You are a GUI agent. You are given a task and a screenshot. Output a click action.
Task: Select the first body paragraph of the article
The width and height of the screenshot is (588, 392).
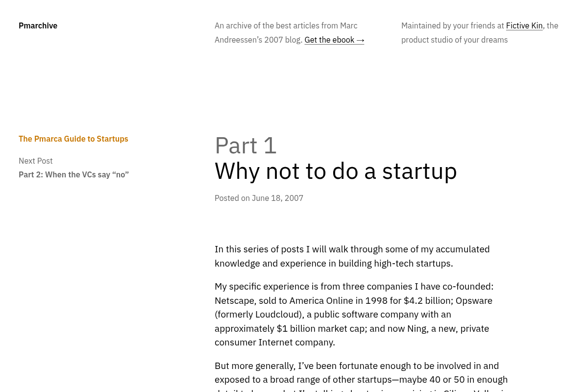(x=352, y=256)
